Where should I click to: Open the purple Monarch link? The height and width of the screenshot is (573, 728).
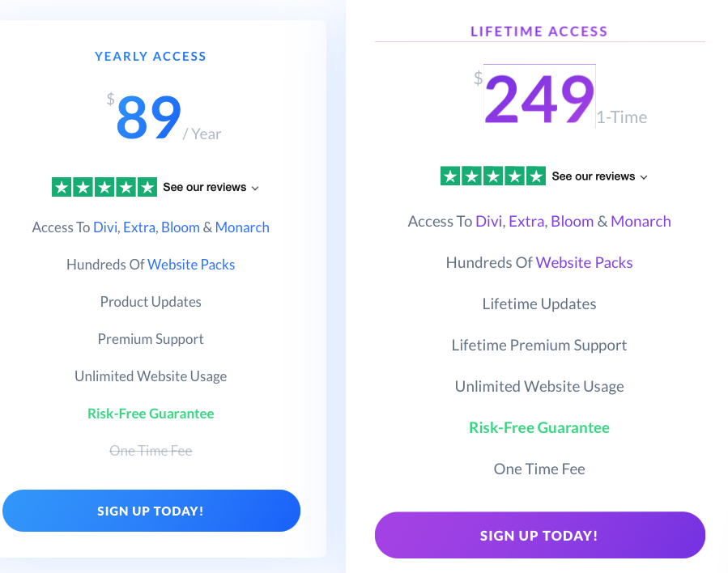(x=641, y=221)
